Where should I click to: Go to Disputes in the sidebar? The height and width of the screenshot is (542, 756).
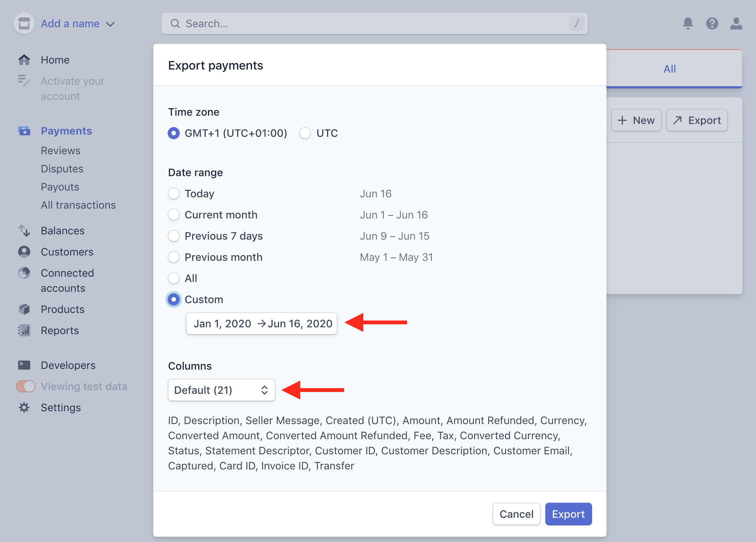pyautogui.click(x=62, y=169)
